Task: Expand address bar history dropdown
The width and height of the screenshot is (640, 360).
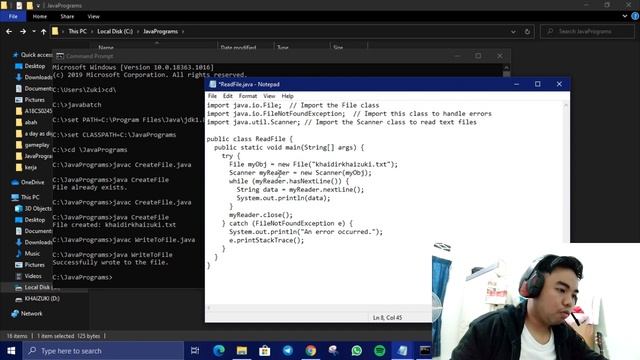Action: [x=513, y=31]
